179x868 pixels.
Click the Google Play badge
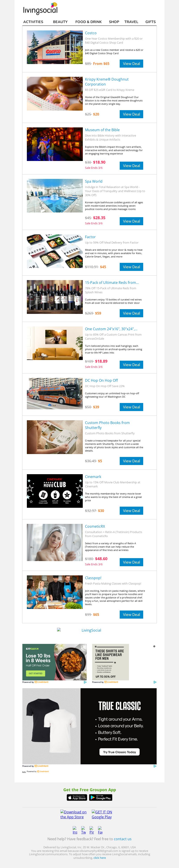tap(101, 797)
